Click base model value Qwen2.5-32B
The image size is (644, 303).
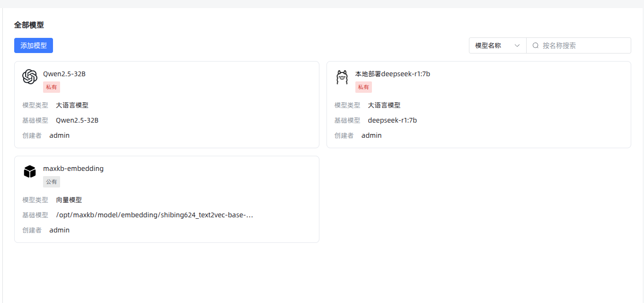coord(77,120)
